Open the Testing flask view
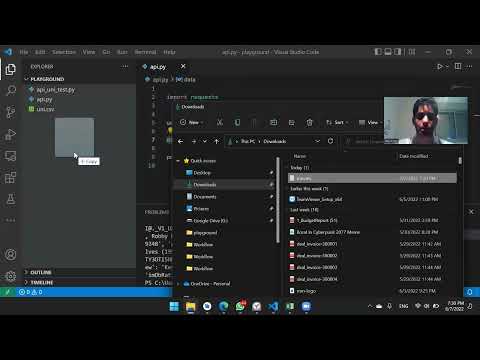The image size is (480, 360). pos(10,199)
